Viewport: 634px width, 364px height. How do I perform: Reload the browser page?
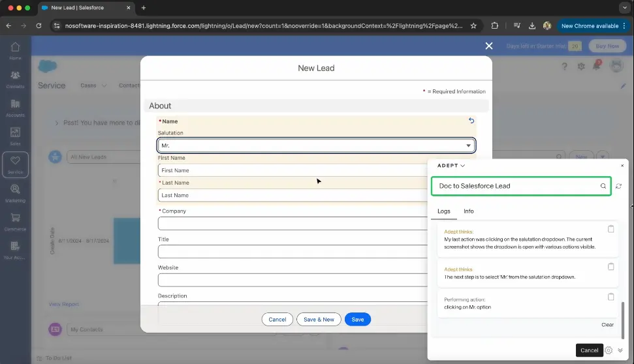point(39,26)
